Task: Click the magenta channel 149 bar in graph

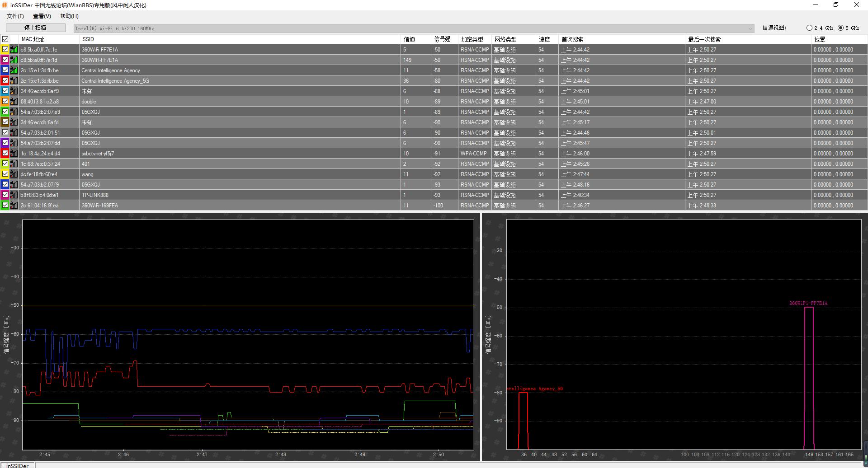Action: [809, 378]
